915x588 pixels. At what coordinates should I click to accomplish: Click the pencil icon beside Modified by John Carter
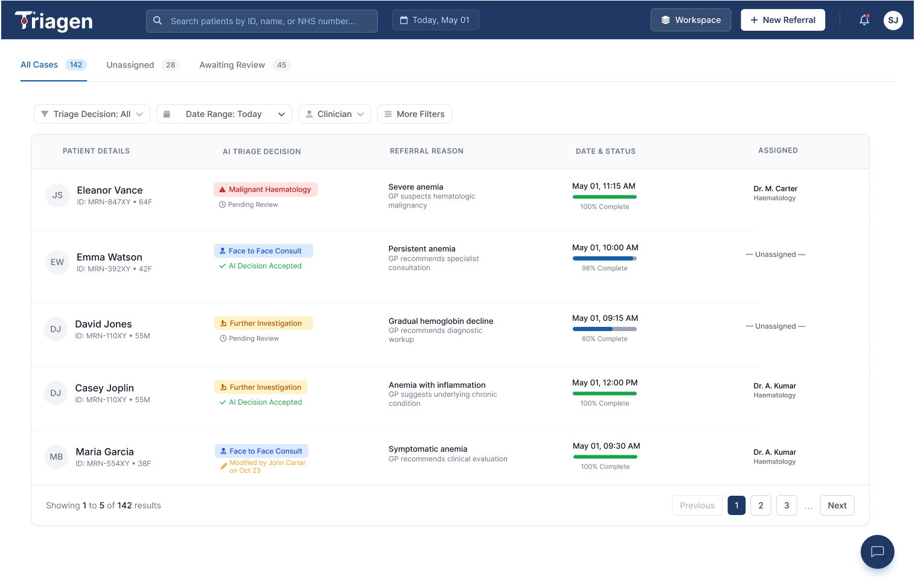(x=223, y=466)
